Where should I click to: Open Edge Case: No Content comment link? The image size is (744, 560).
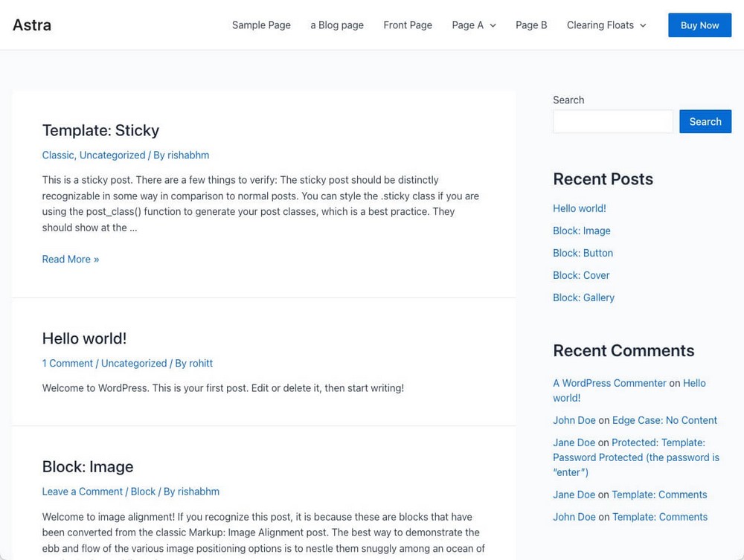pyautogui.click(x=664, y=420)
